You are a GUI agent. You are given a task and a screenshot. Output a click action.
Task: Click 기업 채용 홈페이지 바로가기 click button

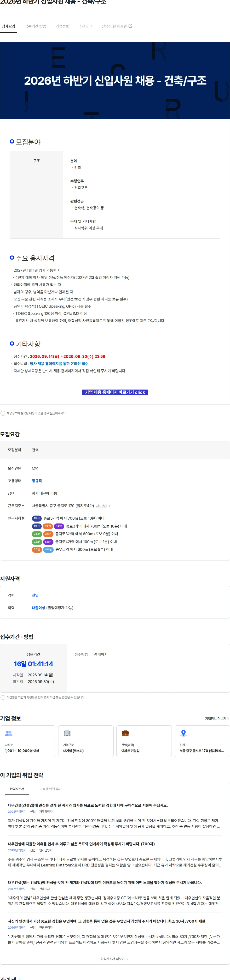coord(115,392)
